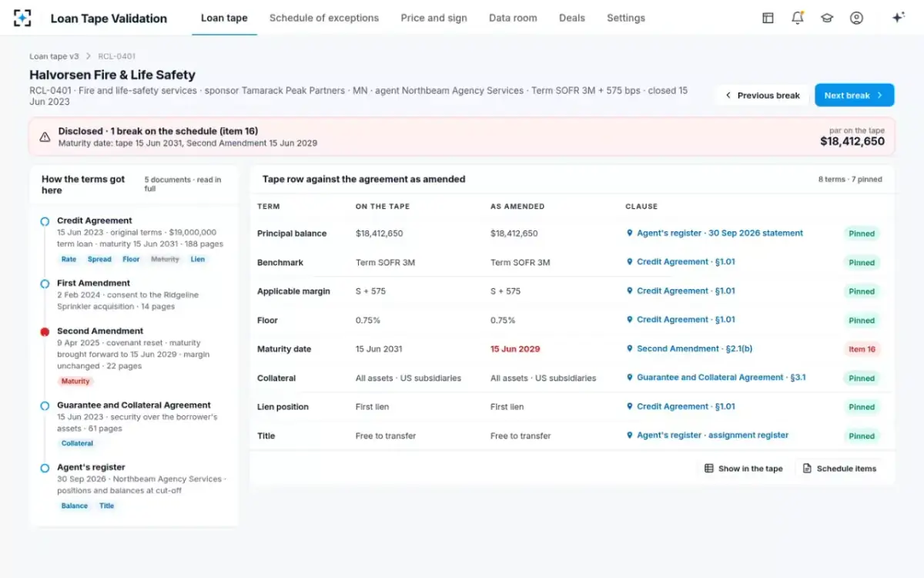Click the Lien tag under Credit Agreement

[198, 260]
